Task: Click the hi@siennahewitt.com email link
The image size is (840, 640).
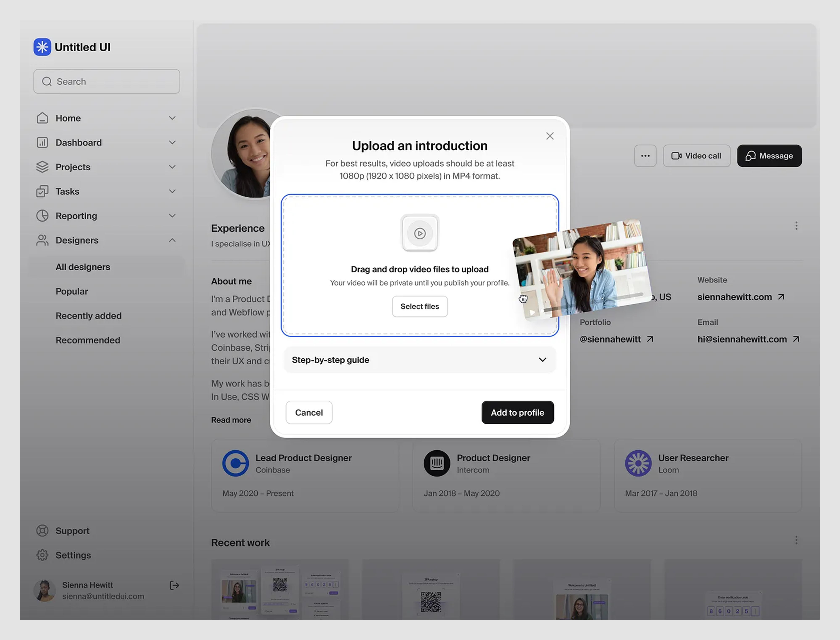Action: tap(742, 339)
